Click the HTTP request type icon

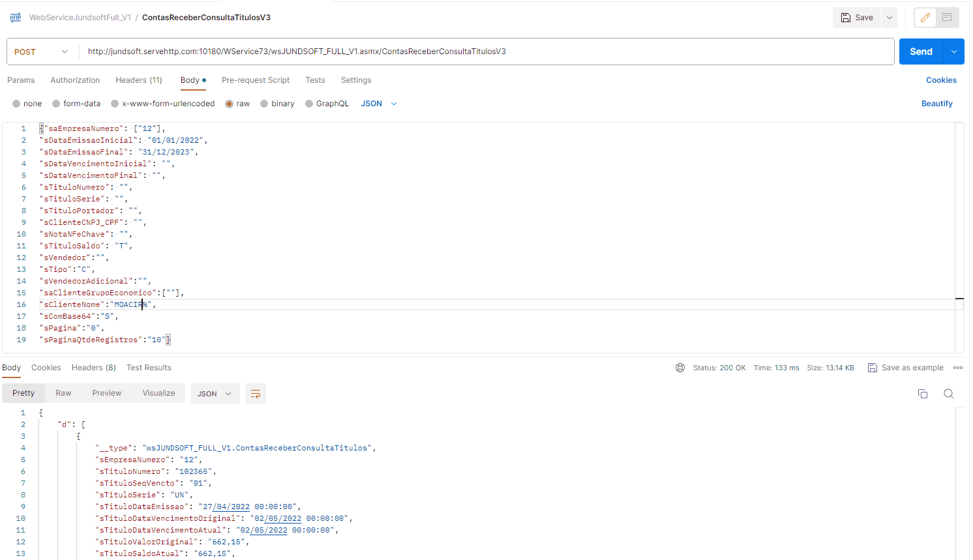[16, 18]
